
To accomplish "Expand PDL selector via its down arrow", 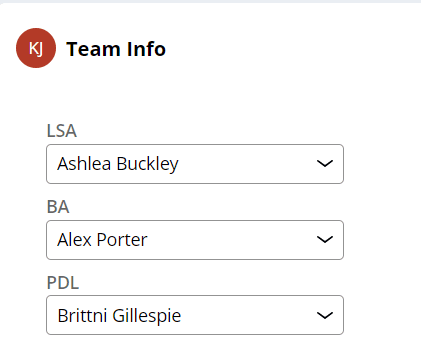I will 325,315.
